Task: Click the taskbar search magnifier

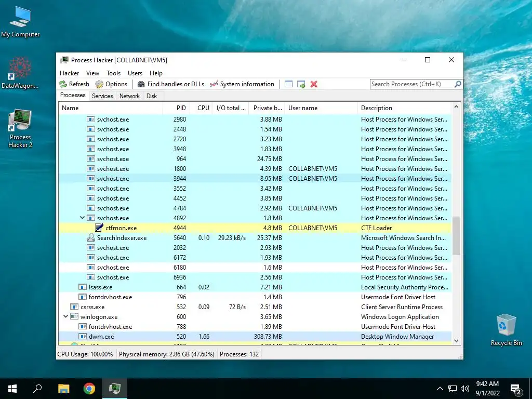Action: pyautogui.click(x=37, y=389)
